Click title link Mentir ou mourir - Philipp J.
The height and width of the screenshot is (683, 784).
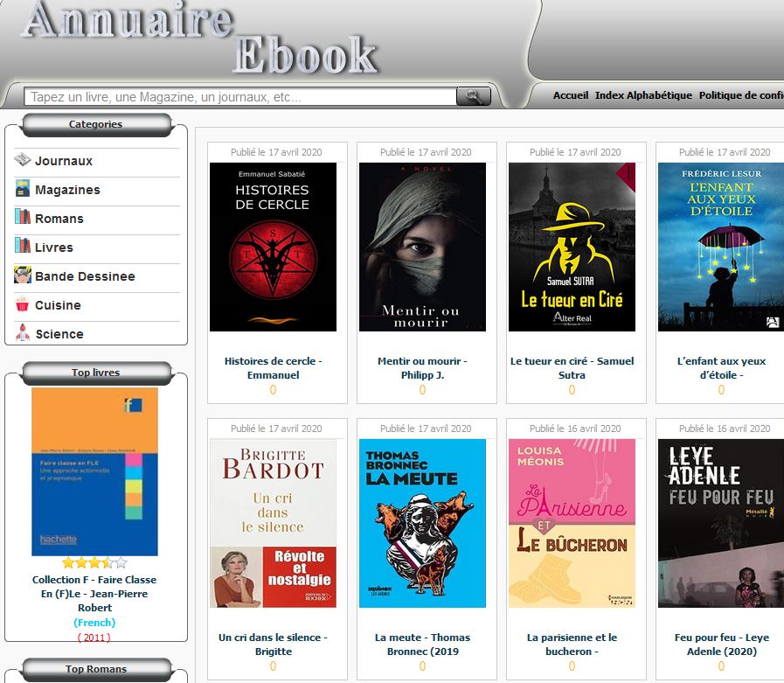pyautogui.click(x=422, y=368)
